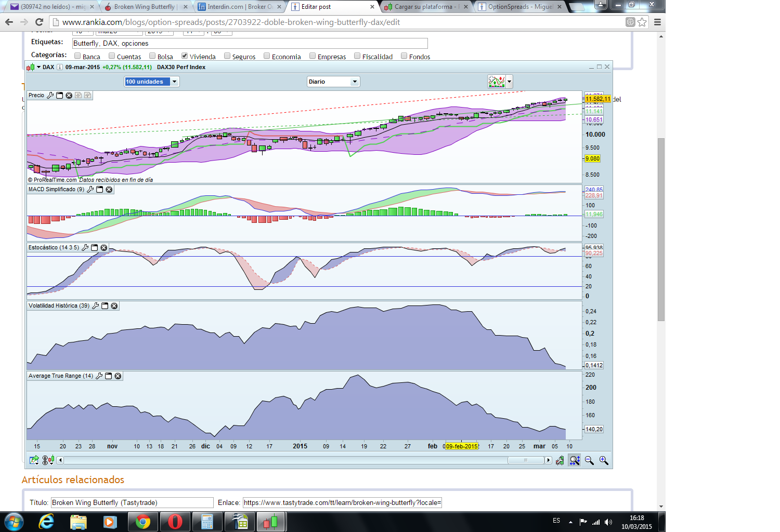Enable the Economia category checkbox
The image size is (780, 532).
pos(267,56)
